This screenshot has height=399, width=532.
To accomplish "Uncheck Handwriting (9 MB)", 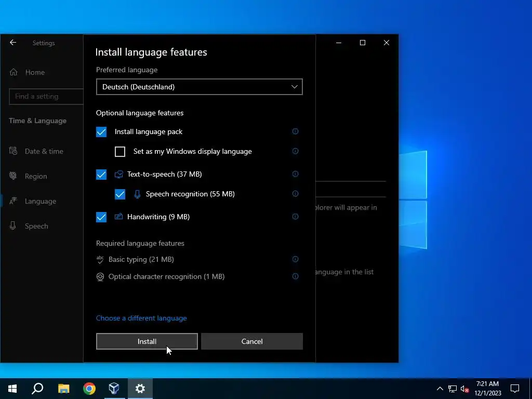I will pos(101,217).
